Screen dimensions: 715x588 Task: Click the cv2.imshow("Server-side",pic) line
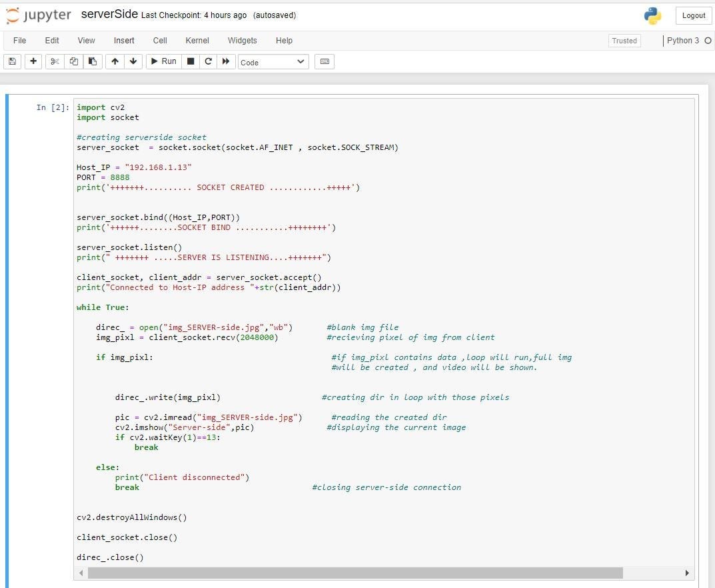click(x=185, y=427)
